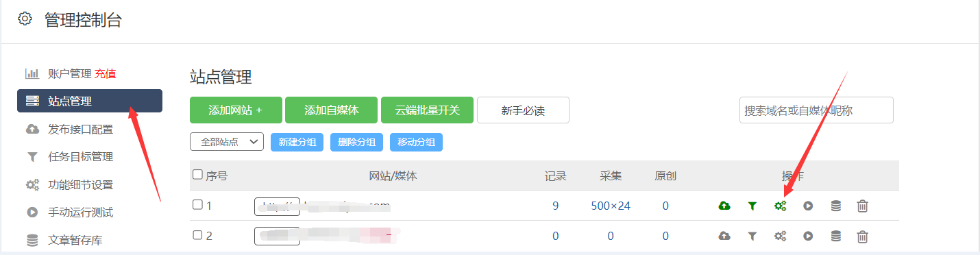Focus the domain search input field
The height and width of the screenshot is (255, 980).
tap(816, 110)
